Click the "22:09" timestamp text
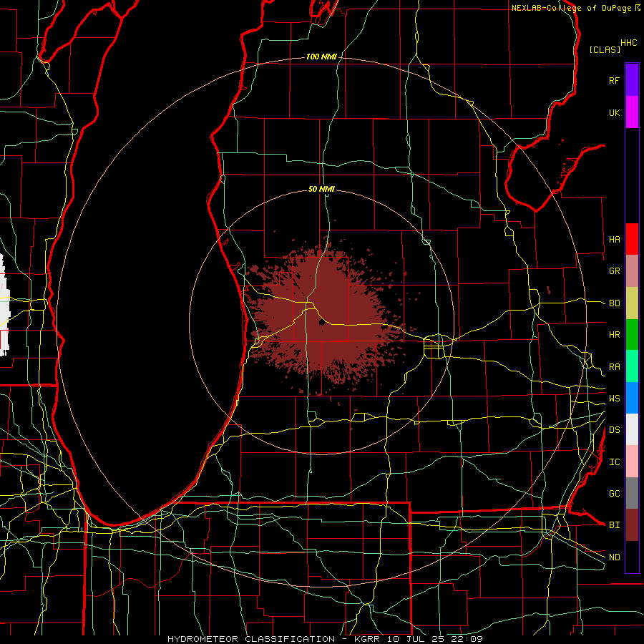Image resolution: width=644 pixels, height=644 pixels. (x=466, y=639)
